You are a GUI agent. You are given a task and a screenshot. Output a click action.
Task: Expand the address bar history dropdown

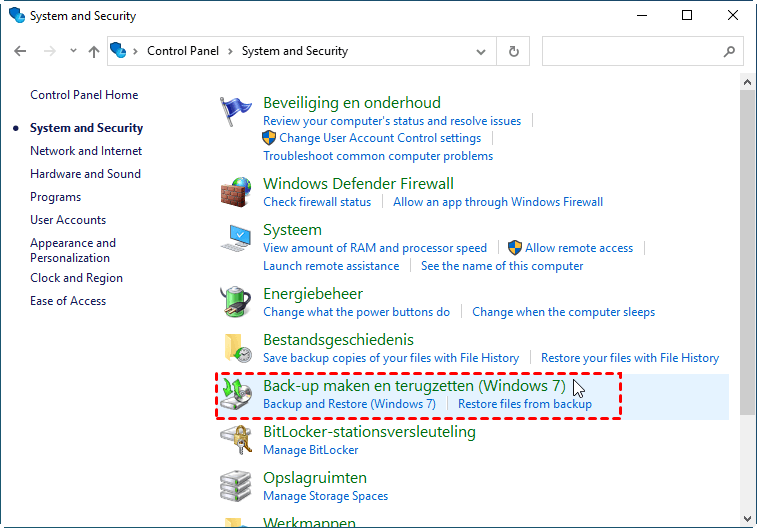[480, 52]
